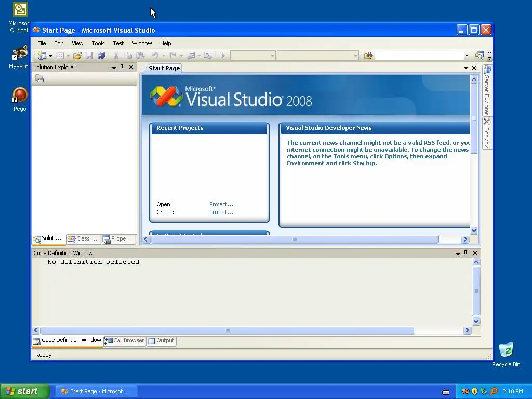
Task: Open the Test menu
Action: [118, 43]
